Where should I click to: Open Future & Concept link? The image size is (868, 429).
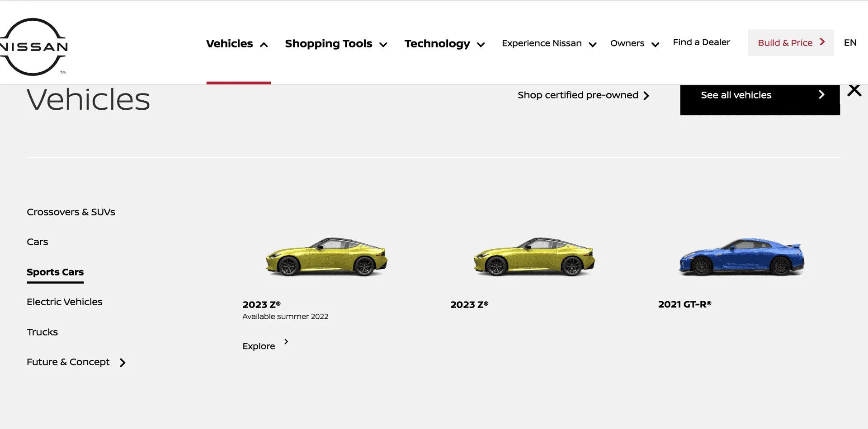[x=68, y=362]
